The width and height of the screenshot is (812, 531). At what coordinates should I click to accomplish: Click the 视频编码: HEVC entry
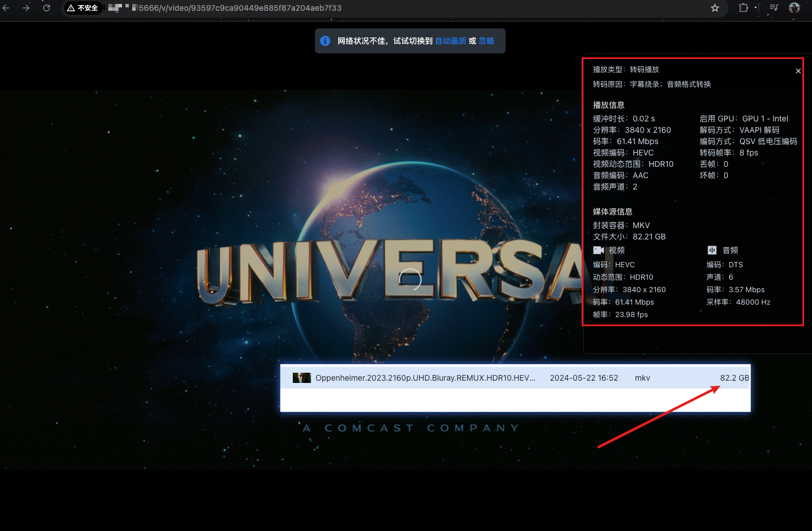[x=624, y=153]
